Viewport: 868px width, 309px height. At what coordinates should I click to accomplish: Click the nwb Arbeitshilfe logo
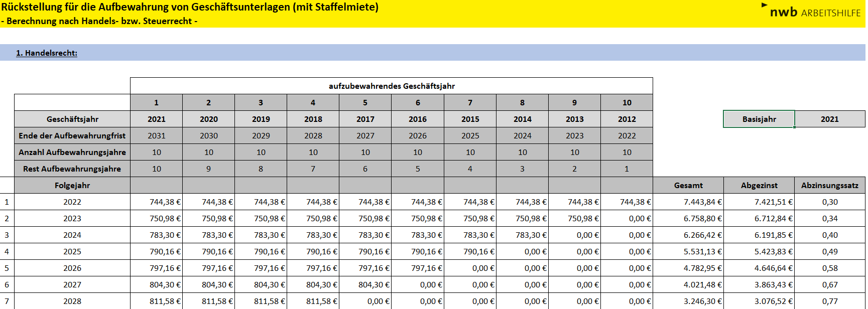coord(815,12)
